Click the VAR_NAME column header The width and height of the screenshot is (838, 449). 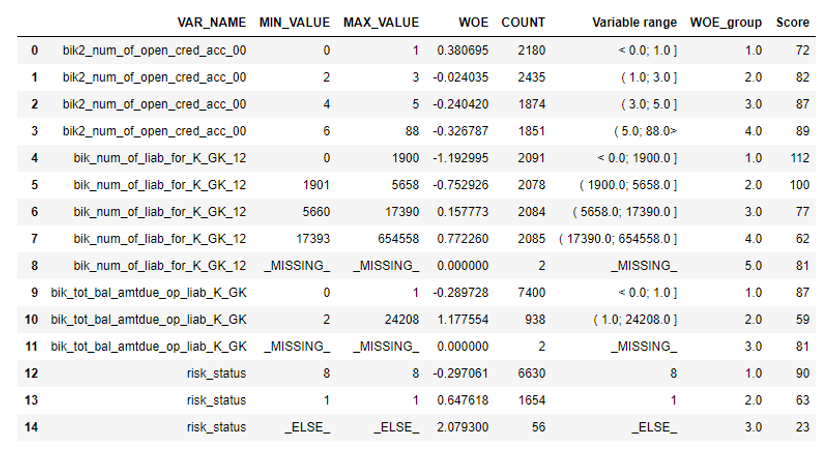point(212,22)
